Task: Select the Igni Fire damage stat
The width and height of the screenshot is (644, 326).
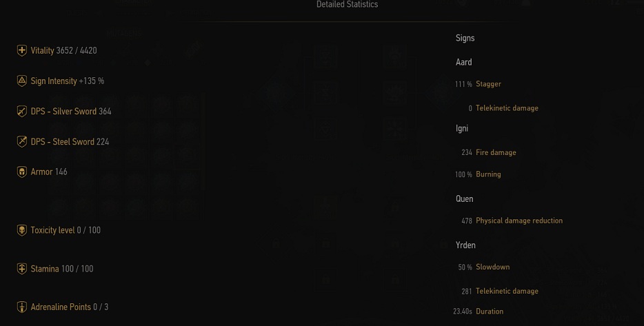Action: [495, 152]
